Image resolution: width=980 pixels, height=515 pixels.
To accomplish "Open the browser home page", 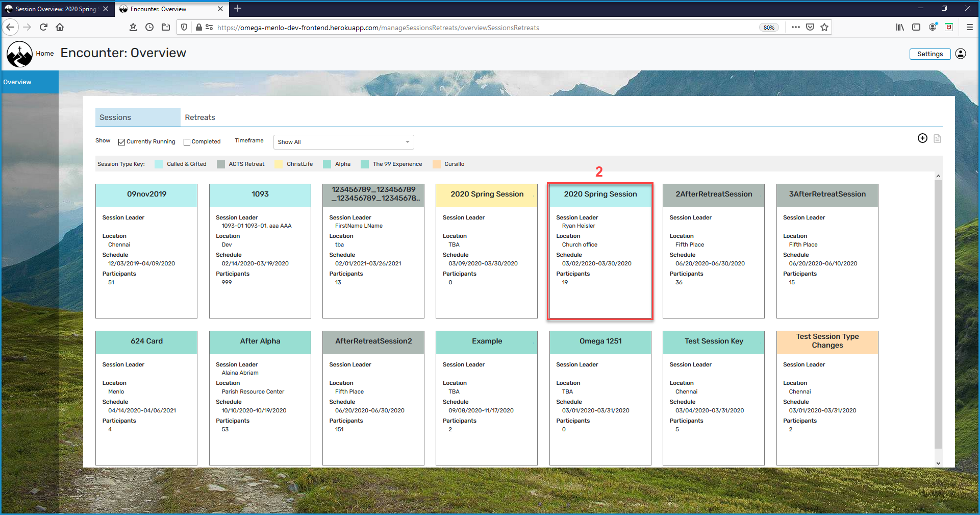I will (60, 28).
